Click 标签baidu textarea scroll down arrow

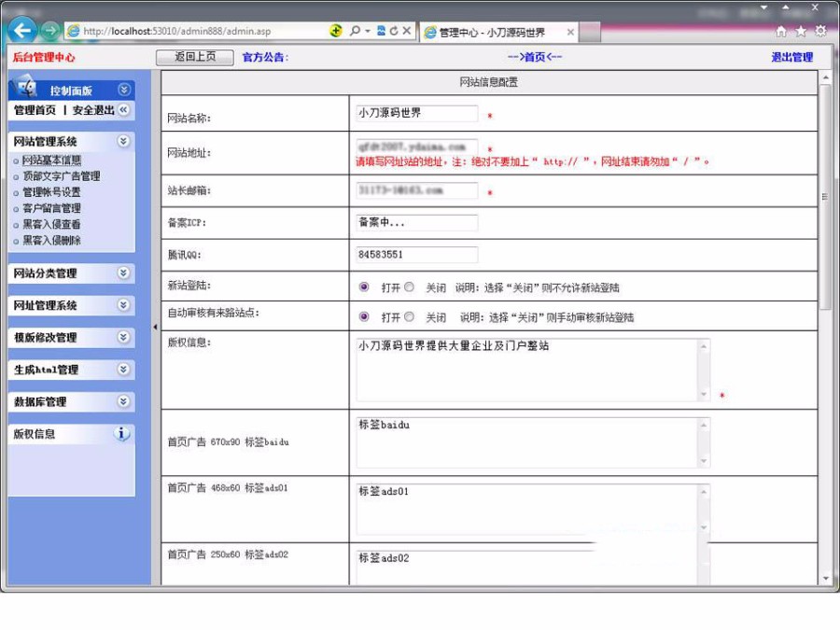(x=704, y=461)
